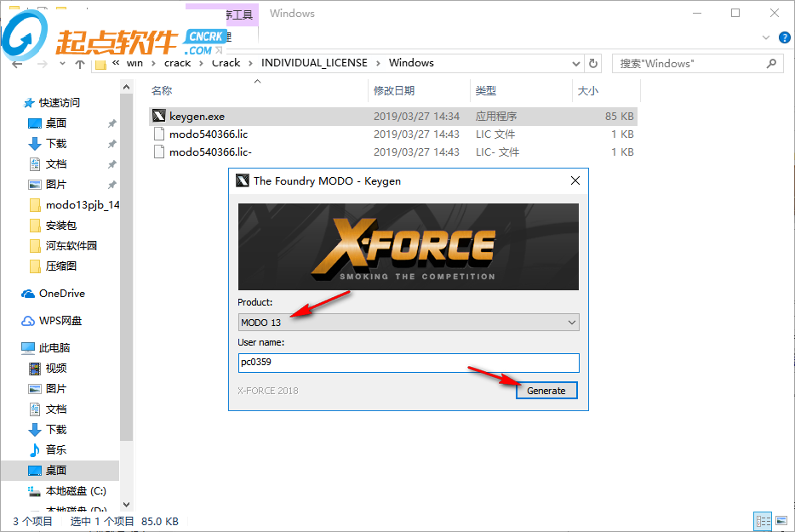
Task: Open the 压缩图 folder in sidebar
Action: tap(60, 266)
